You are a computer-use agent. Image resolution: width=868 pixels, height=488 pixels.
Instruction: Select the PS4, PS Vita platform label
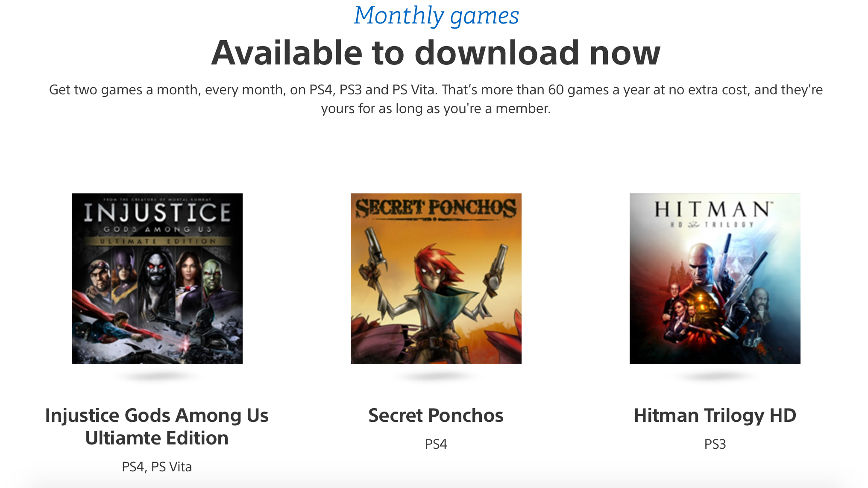click(x=157, y=467)
